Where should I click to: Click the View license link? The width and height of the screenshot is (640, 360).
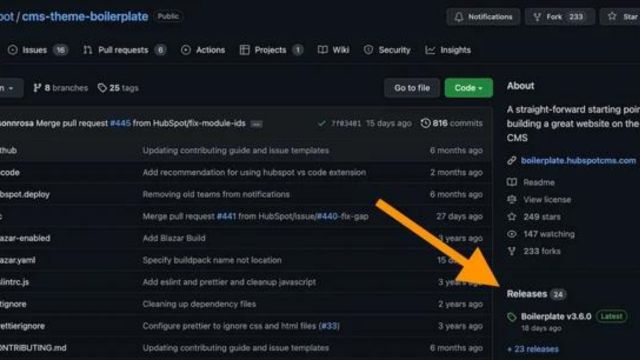pos(547,200)
